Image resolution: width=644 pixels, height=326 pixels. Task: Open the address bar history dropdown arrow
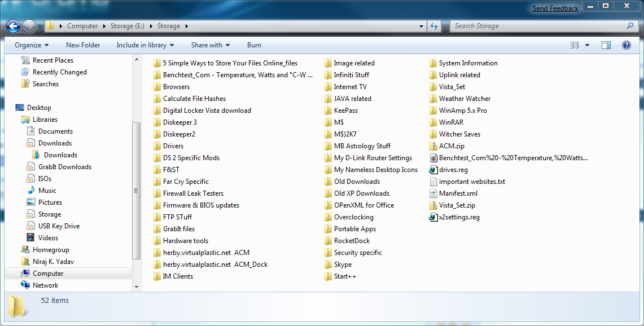pyautogui.click(x=421, y=26)
